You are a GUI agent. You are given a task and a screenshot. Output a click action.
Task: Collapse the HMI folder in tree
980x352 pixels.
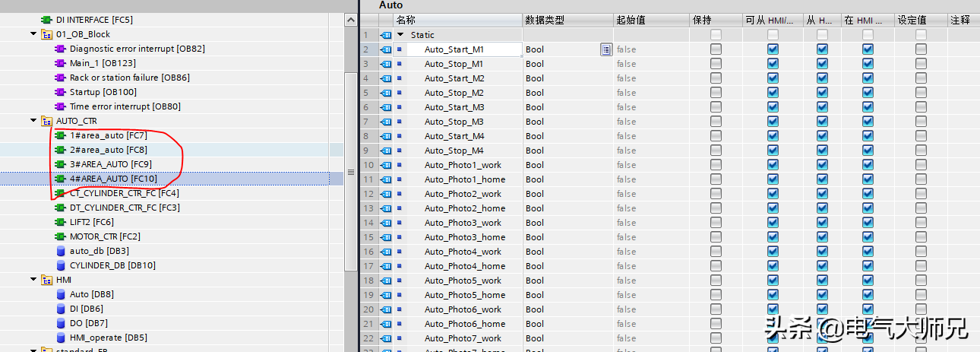click(33, 280)
